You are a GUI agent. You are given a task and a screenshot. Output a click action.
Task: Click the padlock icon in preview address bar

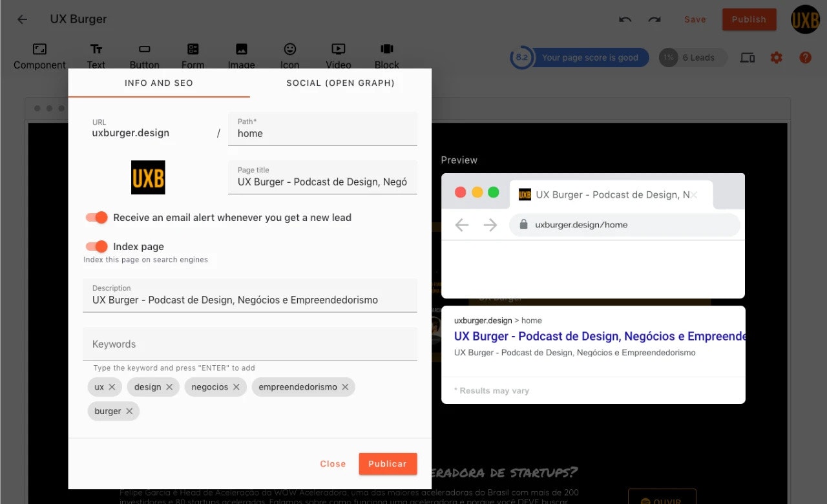point(523,224)
